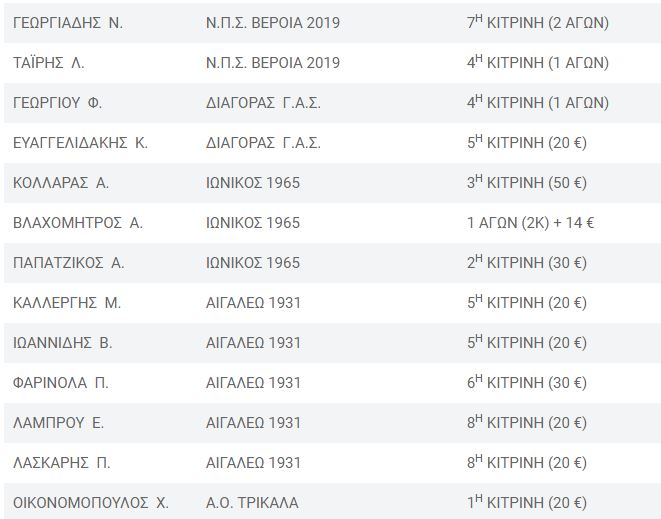The image size is (661, 519).
Task: Click Ν.Π.Σ. ΒΕΡΟΙΑ 2019 in ΤΑΪΡΗΣ row
Action: 273,63
